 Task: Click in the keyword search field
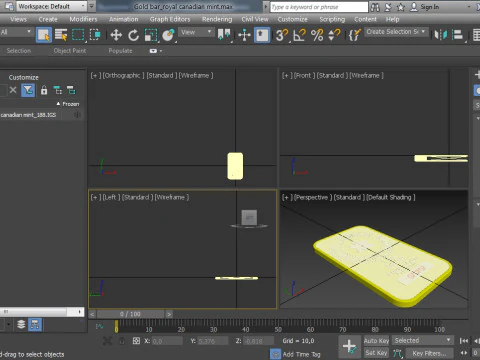[x=319, y=7]
